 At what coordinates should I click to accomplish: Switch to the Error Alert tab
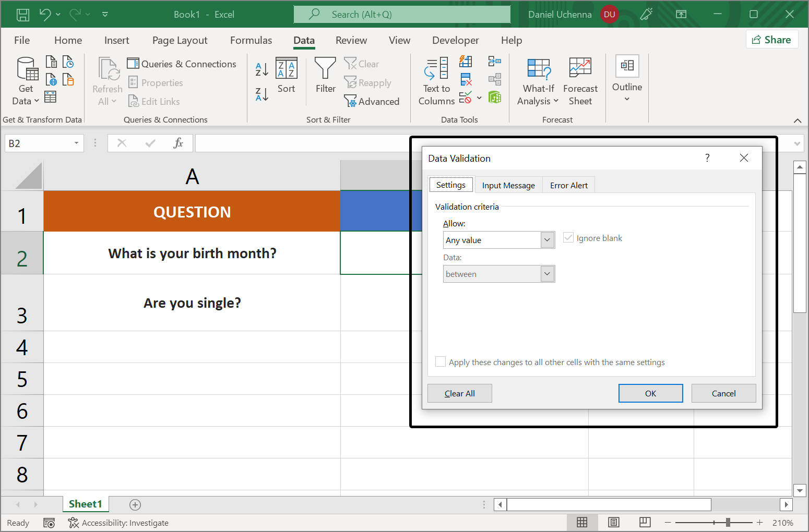point(568,184)
